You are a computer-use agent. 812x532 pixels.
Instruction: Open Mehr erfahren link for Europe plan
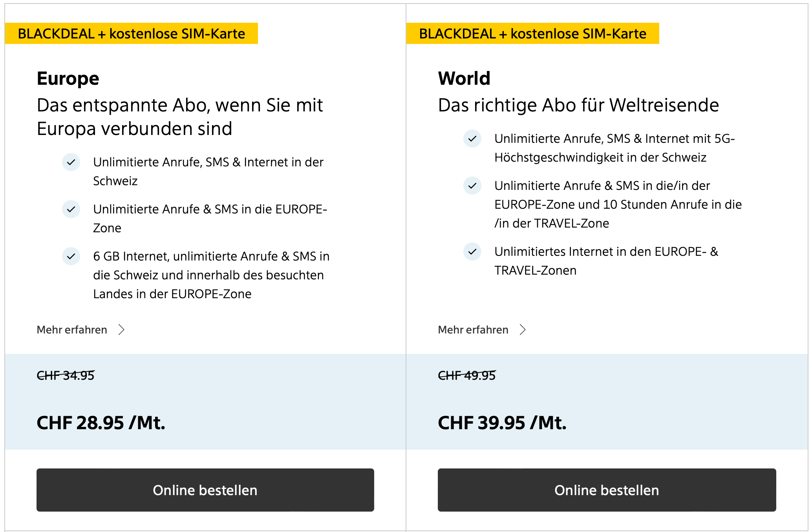tap(72, 330)
